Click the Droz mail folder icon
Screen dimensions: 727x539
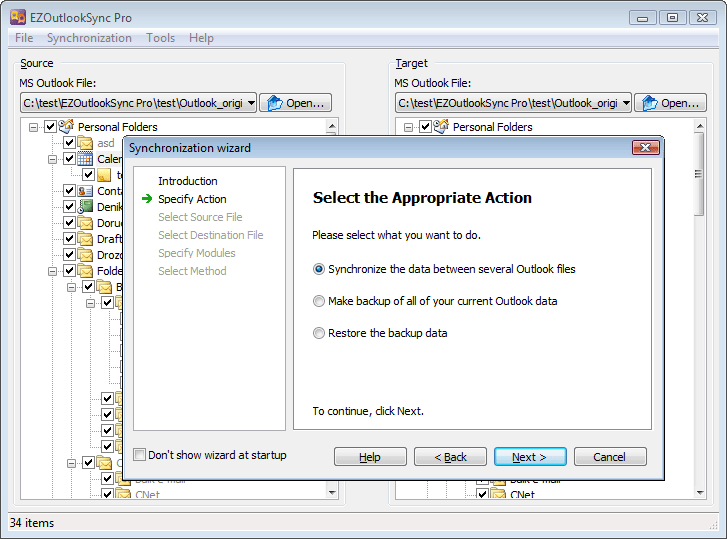tap(85, 255)
